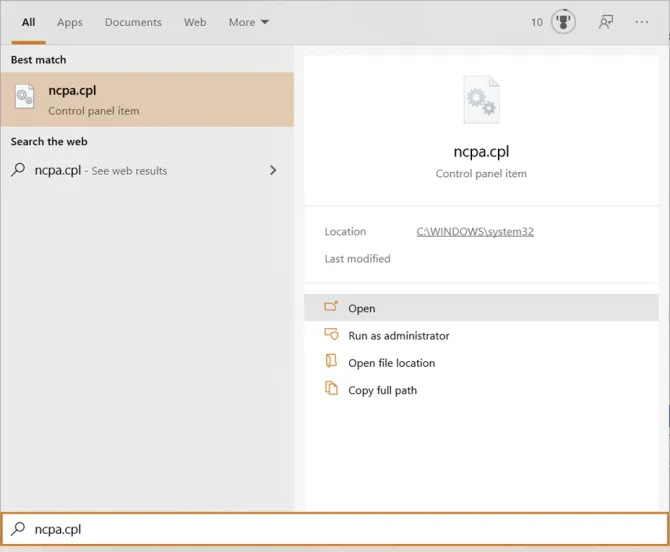Open the C:\WINDOWS\system32 location link
Screen dimensions: 670x552
click(475, 232)
